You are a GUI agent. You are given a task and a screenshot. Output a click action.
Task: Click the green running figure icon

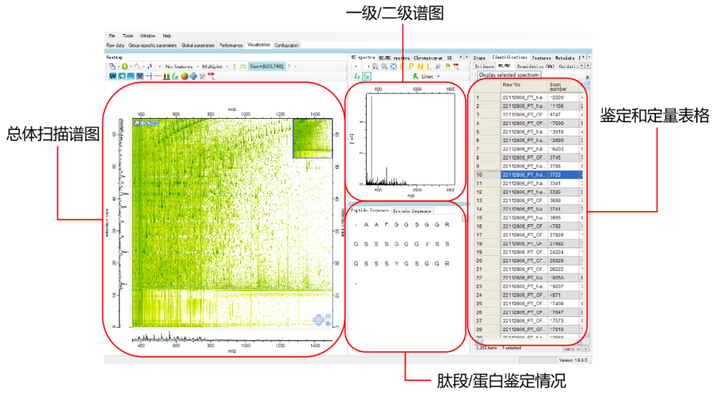[x=415, y=76]
